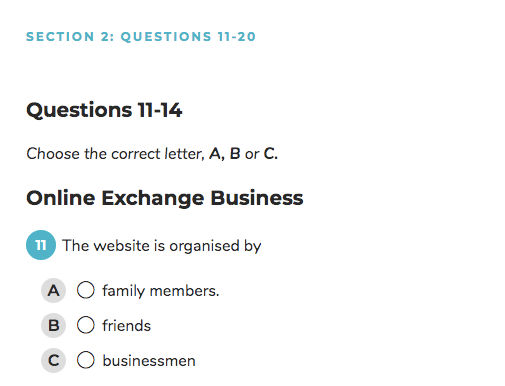Click the word 'or' in the instruction line
This screenshot has width=505, height=386.
(x=252, y=154)
